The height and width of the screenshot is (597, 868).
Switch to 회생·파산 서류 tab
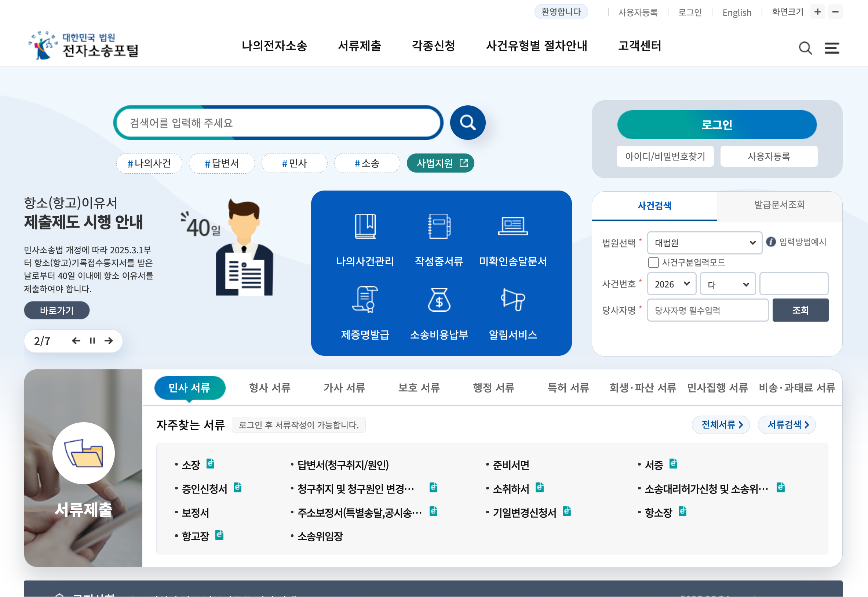click(x=642, y=387)
